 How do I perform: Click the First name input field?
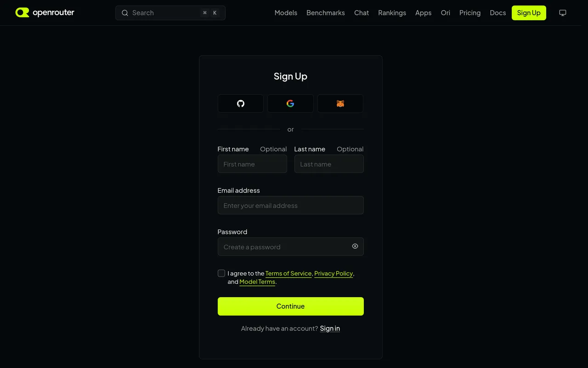point(252,164)
